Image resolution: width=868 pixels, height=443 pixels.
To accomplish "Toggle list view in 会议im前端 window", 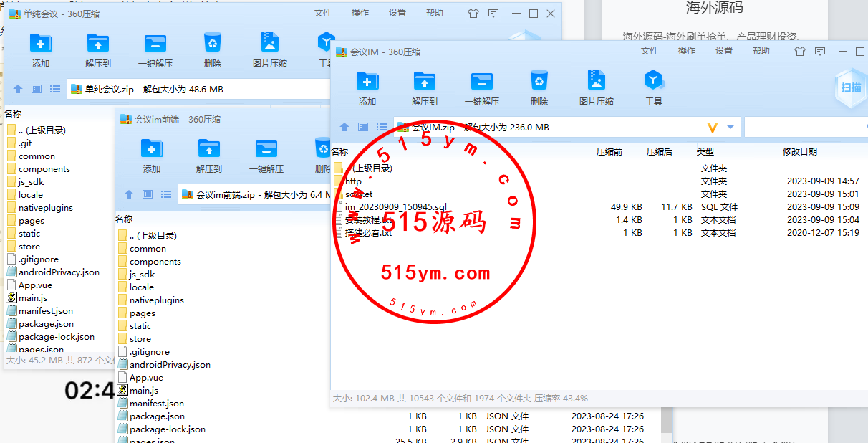I will point(166,194).
